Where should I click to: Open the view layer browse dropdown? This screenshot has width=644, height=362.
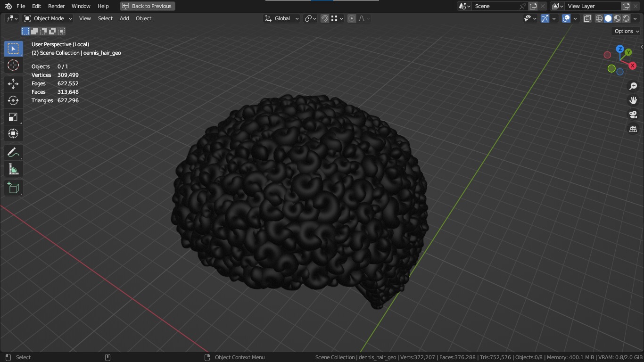[x=558, y=6]
